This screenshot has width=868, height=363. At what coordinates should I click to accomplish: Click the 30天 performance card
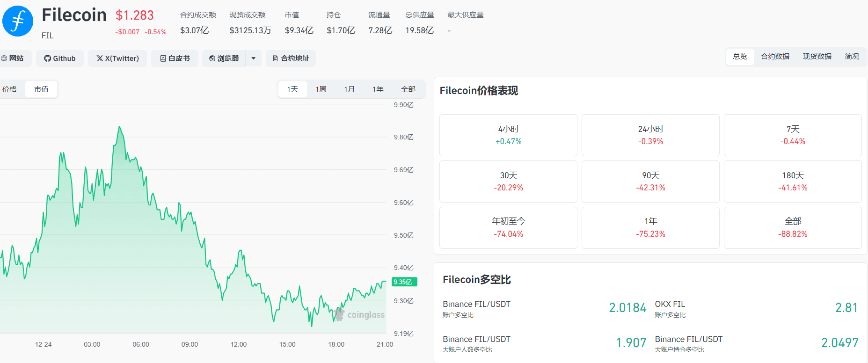point(508,181)
